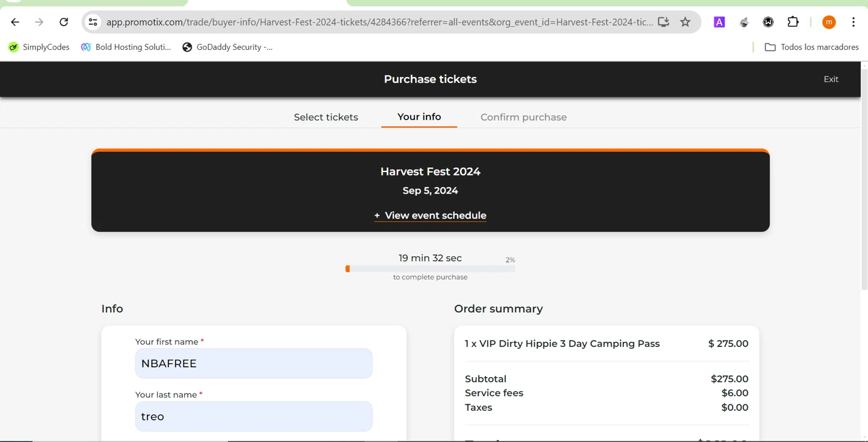Bookmark this page with the star icon

tap(686, 22)
